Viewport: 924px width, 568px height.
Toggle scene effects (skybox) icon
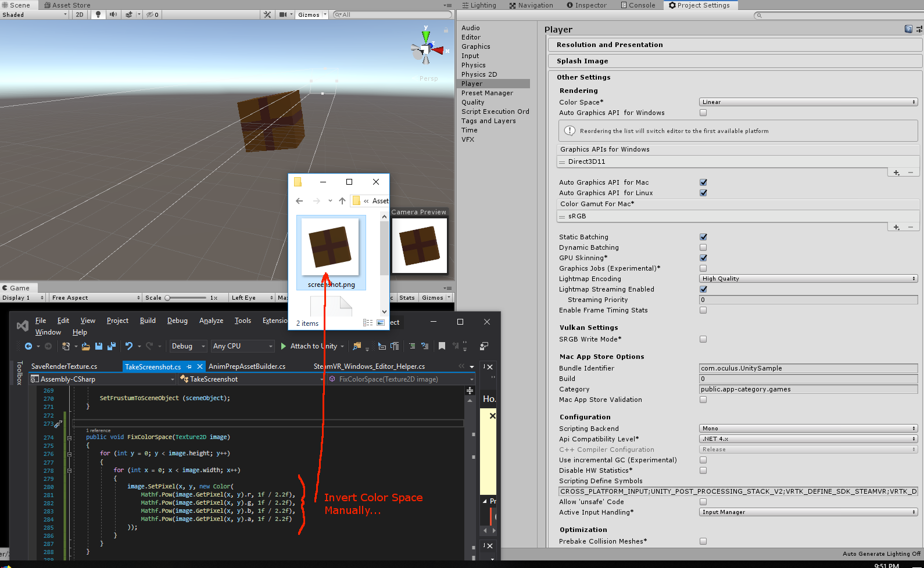click(129, 15)
